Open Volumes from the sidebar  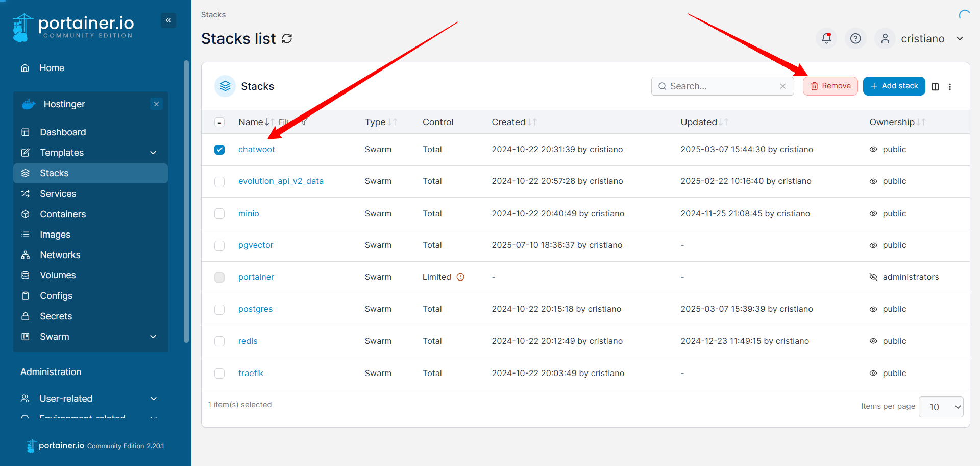click(58, 275)
